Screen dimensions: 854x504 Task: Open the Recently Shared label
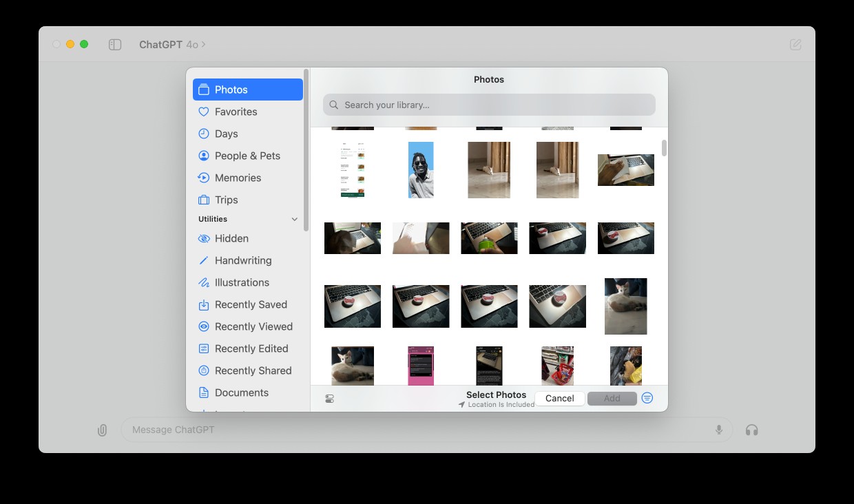(x=253, y=370)
